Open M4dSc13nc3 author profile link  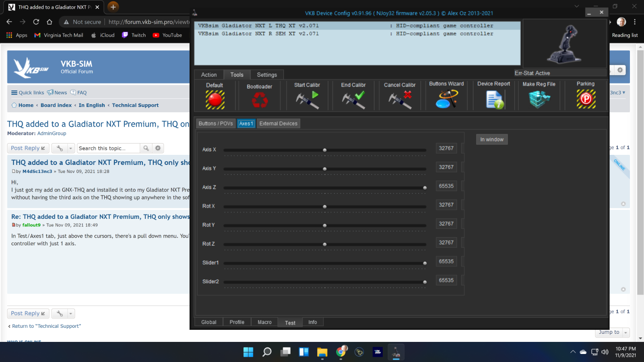[x=37, y=171]
